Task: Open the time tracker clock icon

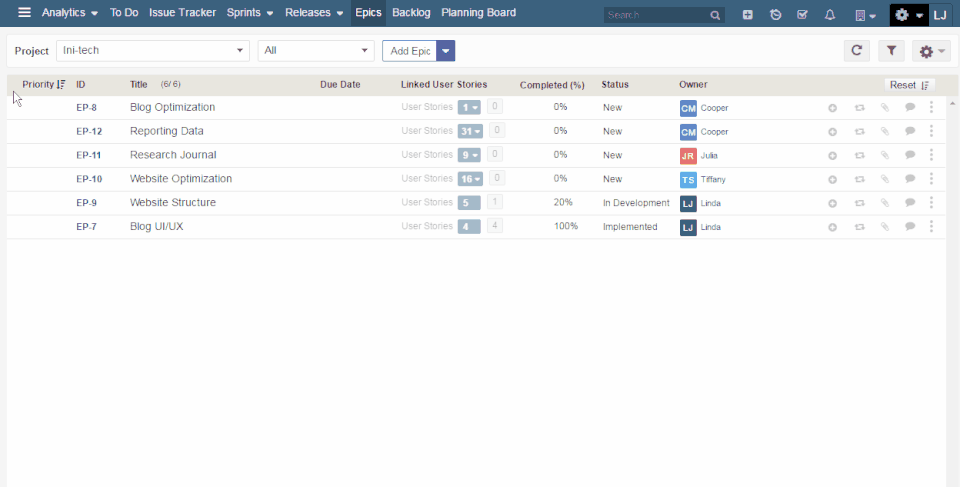Action: tap(775, 15)
